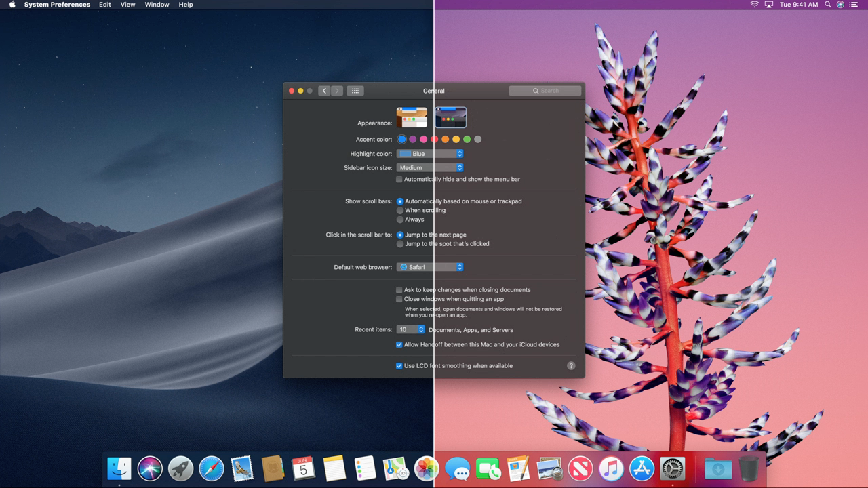
Task: Choose the purple accent color
Action: (412, 139)
